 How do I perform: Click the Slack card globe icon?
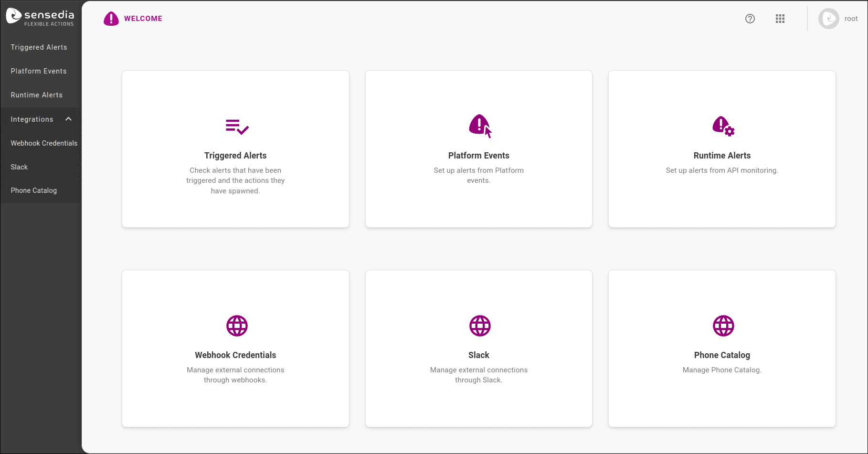pos(480,326)
